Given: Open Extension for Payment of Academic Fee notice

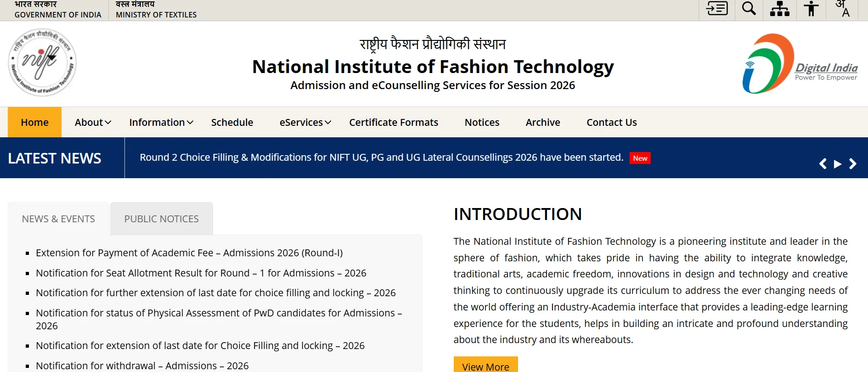Looking at the screenshot, I should pos(189,253).
